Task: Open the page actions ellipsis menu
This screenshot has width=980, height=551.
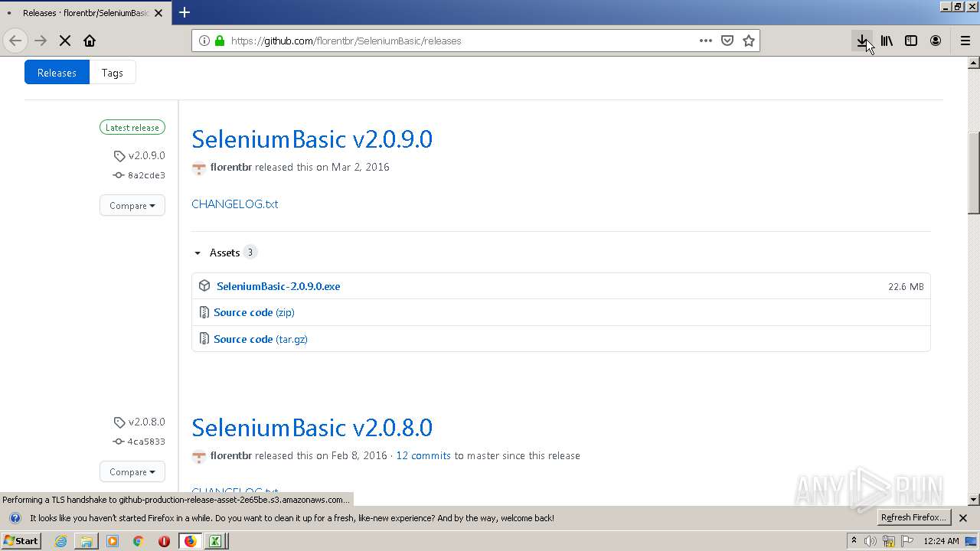Action: point(706,41)
